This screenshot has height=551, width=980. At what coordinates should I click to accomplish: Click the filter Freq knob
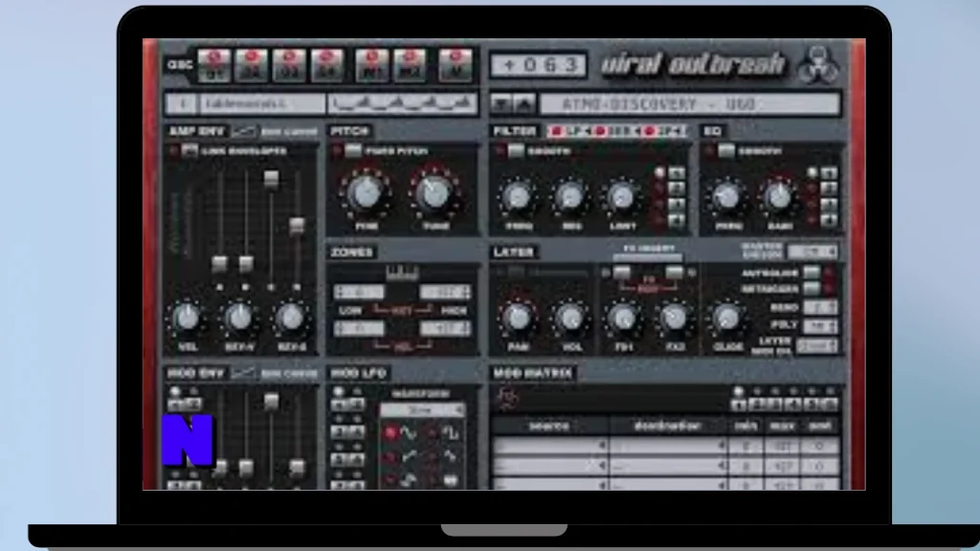[518, 197]
